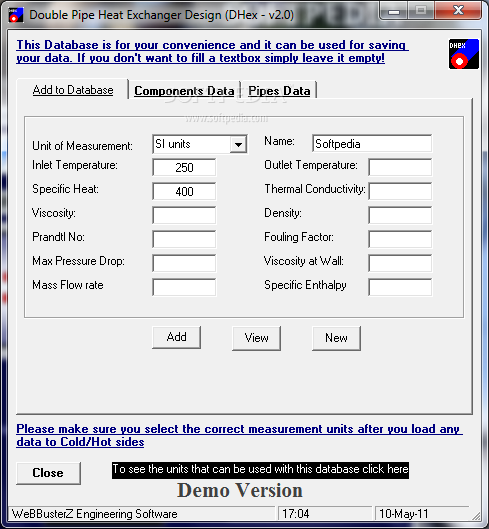Click the DHex logo icon at top right
Screen dimensions: 489x529
pos(464,54)
